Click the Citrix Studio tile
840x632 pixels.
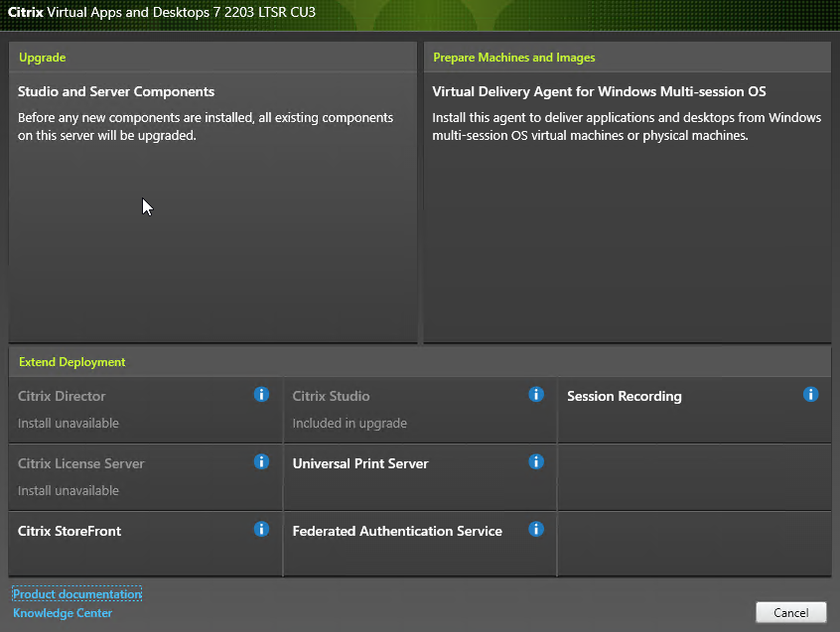pos(420,410)
